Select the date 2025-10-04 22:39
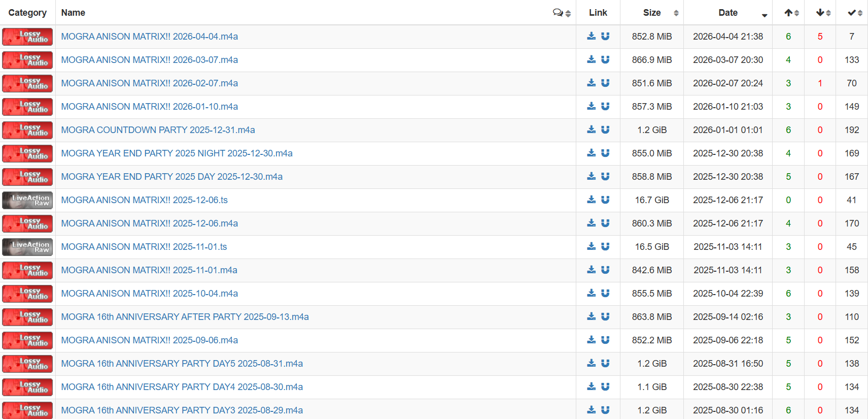 pyautogui.click(x=728, y=294)
